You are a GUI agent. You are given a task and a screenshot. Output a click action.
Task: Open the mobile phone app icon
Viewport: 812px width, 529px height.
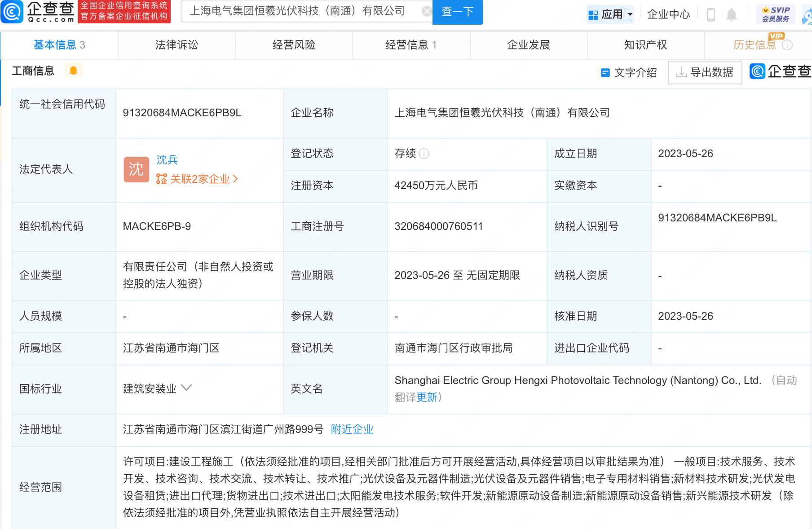(x=710, y=14)
